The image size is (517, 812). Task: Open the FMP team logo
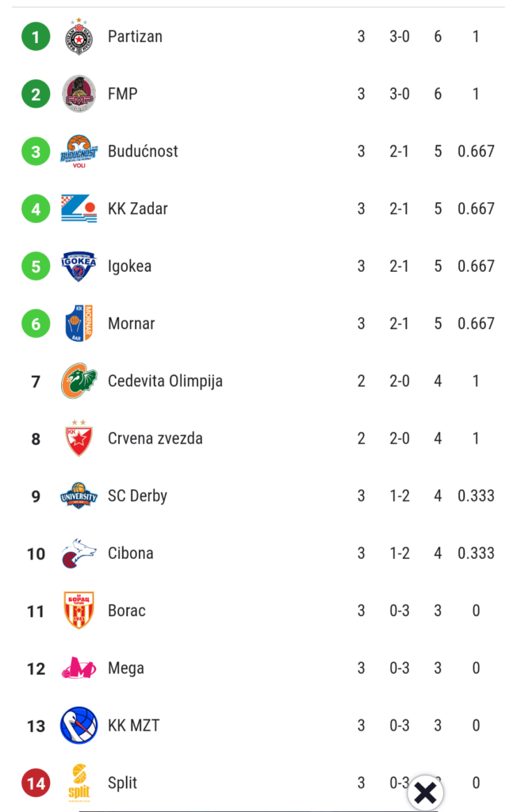[x=79, y=94]
